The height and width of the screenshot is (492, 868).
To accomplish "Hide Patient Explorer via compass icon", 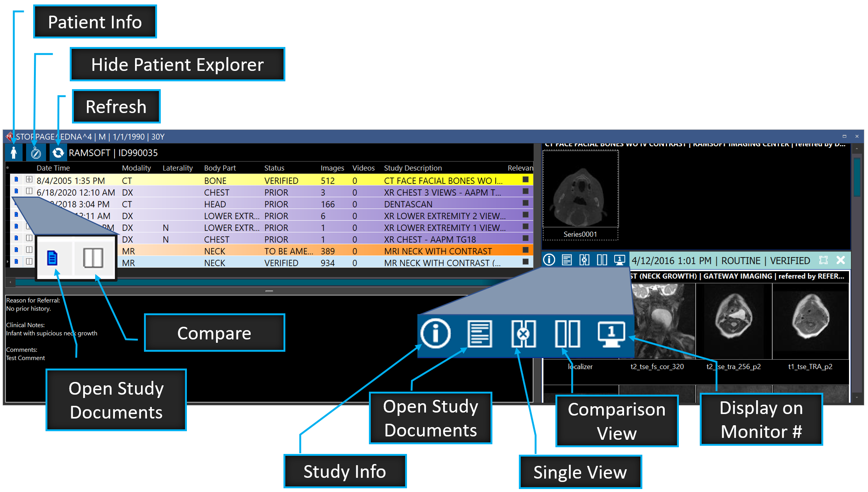I will click(x=36, y=153).
